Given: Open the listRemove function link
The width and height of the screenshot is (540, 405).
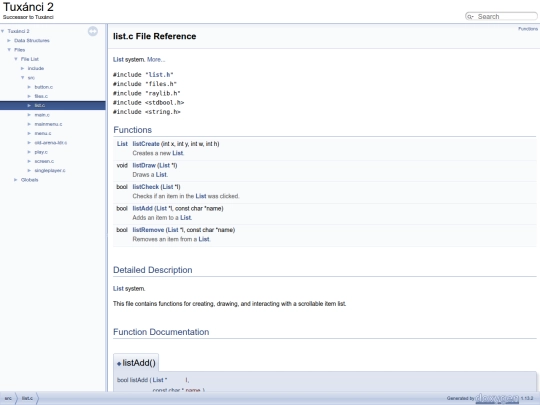Looking at the screenshot, I should click(148, 230).
